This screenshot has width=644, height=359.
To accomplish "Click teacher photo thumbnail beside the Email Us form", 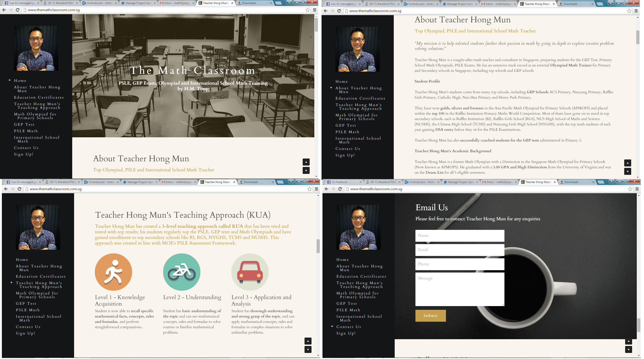I will tap(359, 227).
